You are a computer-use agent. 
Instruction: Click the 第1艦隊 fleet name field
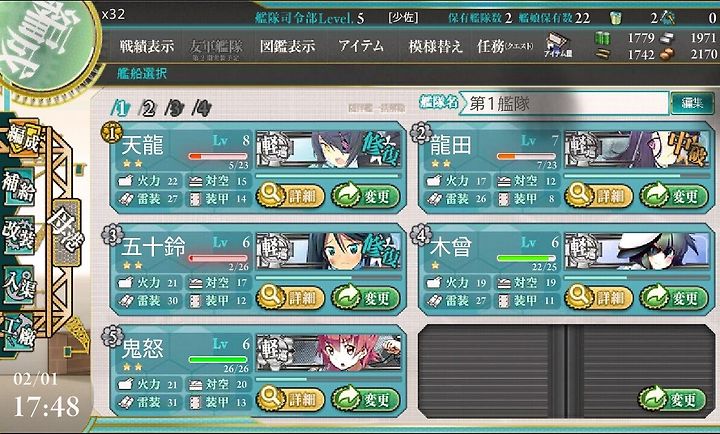pyautogui.click(x=565, y=103)
